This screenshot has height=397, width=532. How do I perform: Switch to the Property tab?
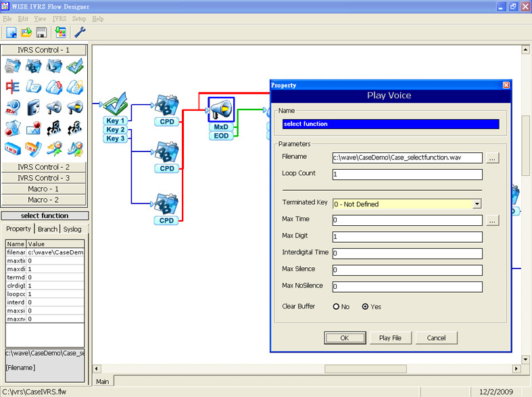coord(18,229)
